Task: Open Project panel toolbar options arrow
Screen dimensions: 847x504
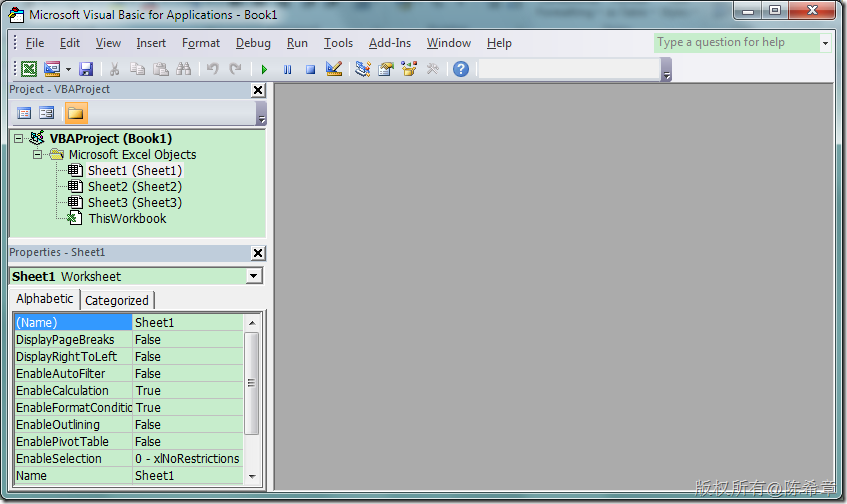Action: coord(261,114)
